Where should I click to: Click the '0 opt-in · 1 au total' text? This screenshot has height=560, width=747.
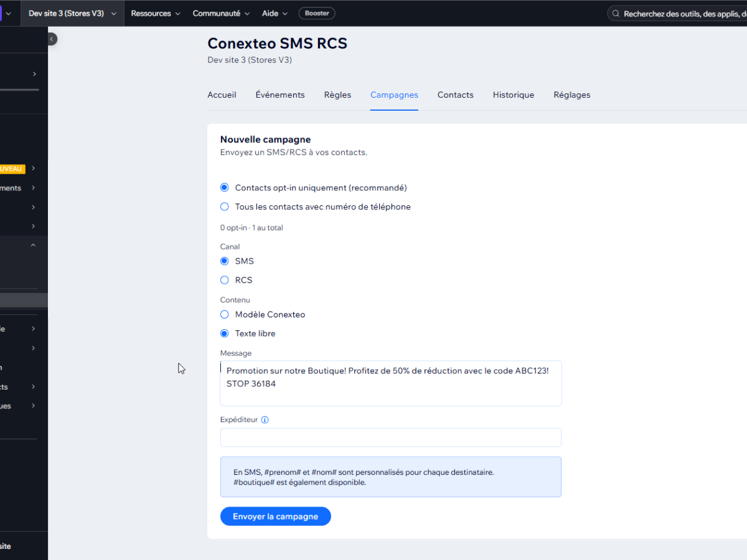(251, 228)
